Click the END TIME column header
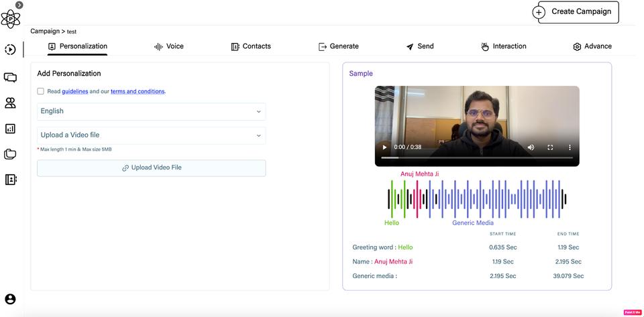This screenshot has width=644, height=317. [568, 234]
